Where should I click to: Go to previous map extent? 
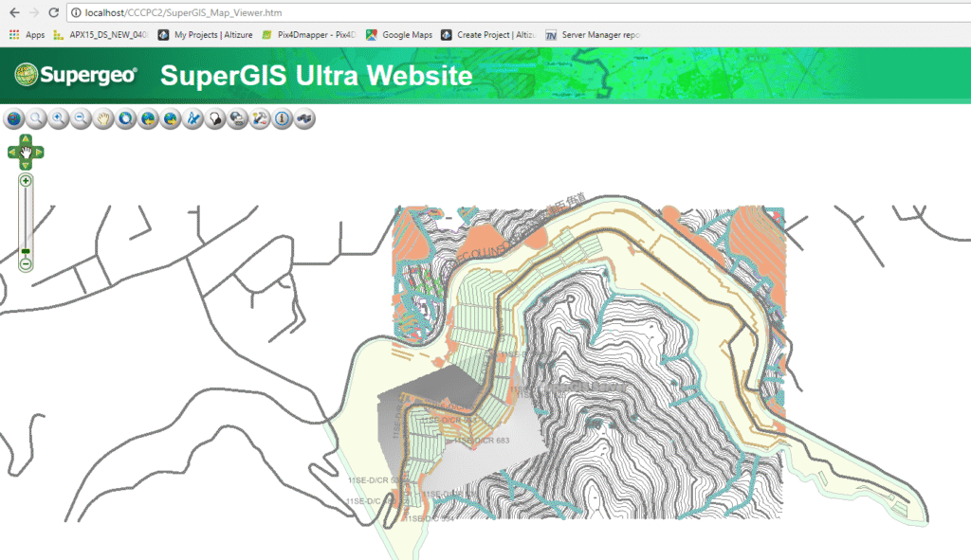coord(148,118)
